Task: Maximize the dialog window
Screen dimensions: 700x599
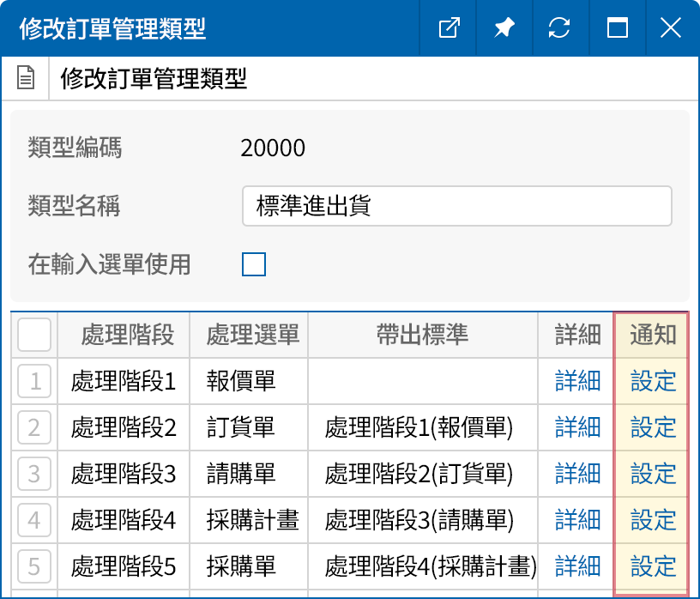Action: pos(615,28)
